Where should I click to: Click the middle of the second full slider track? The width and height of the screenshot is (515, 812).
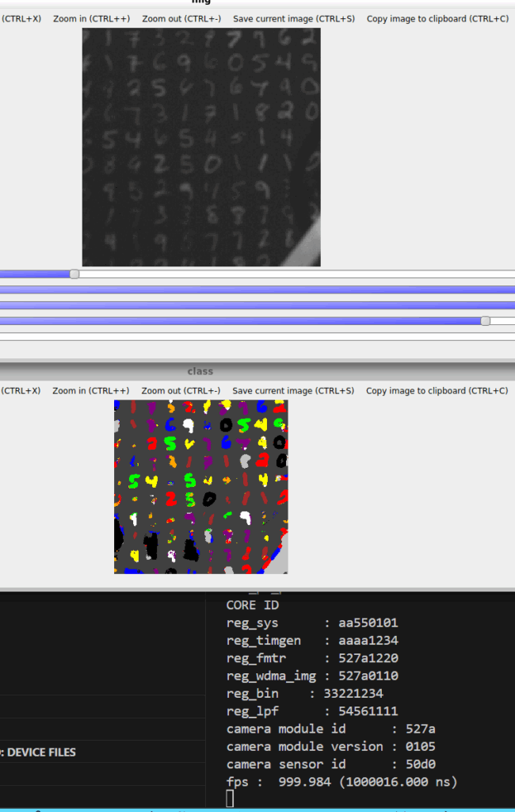pyautogui.click(x=257, y=289)
